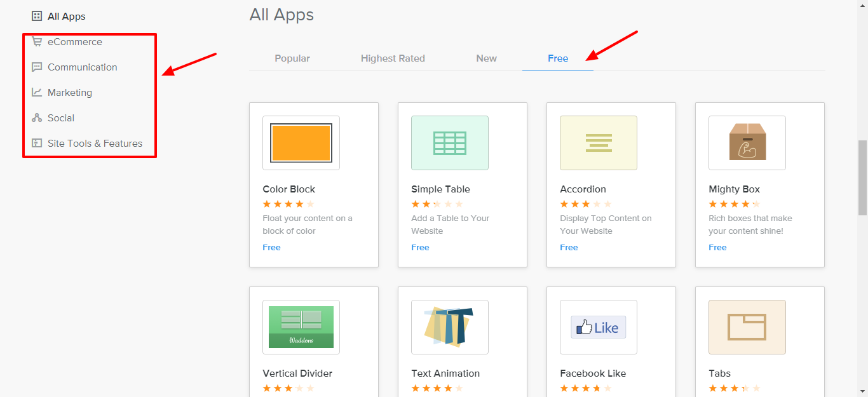Click the Communication chat bubble icon

tap(37, 67)
